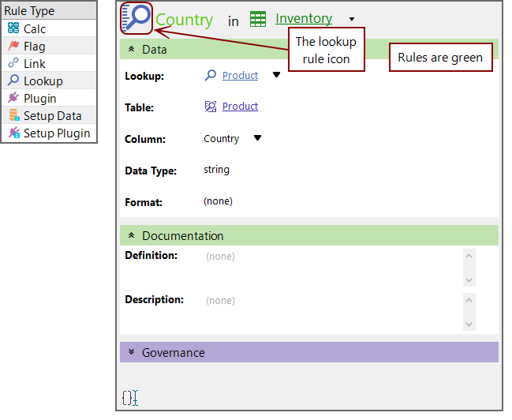Click the Column value Country
Screen dimensions: 512x420
222,139
